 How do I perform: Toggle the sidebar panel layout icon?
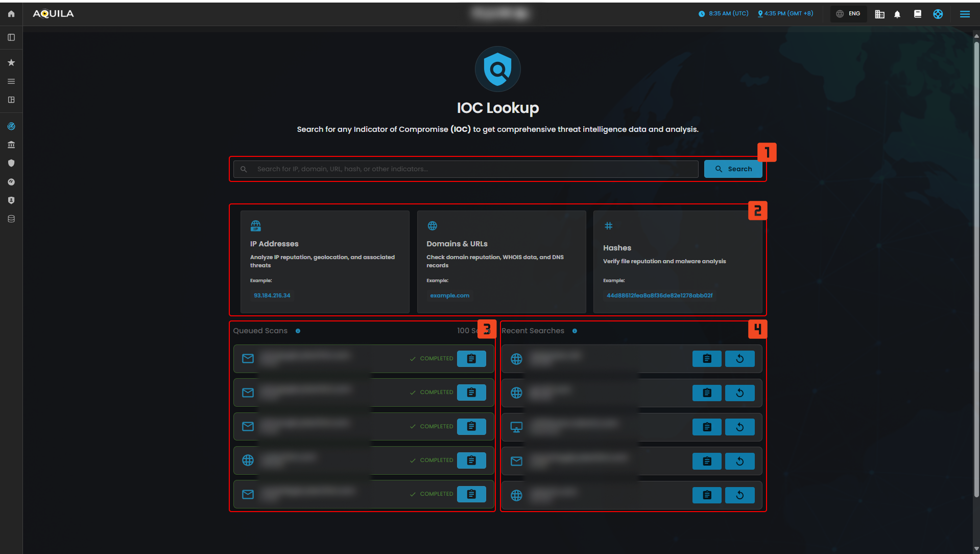(x=11, y=37)
